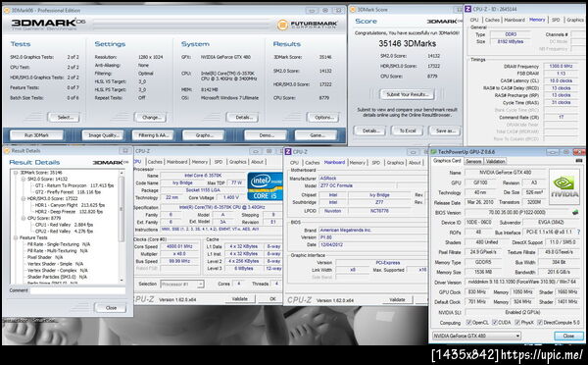Viewport: 588px width, 365px height.
Task: Click the Run 3DMark button
Action: coord(36,135)
